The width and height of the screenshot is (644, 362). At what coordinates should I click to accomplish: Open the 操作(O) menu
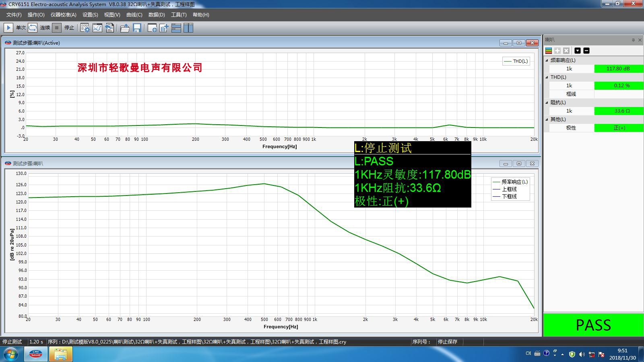(x=36, y=15)
